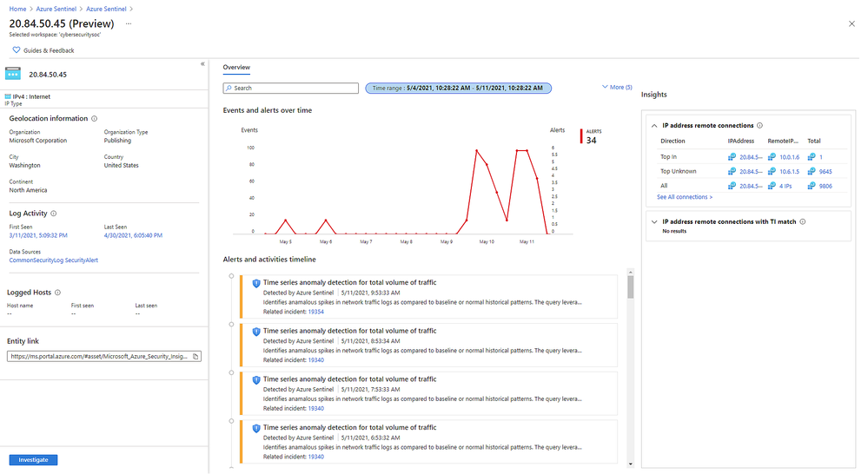This screenshot has height=474, width=868.
Task: Open Guides & Feedback heart icon
Action: click(x=16, y=50)
